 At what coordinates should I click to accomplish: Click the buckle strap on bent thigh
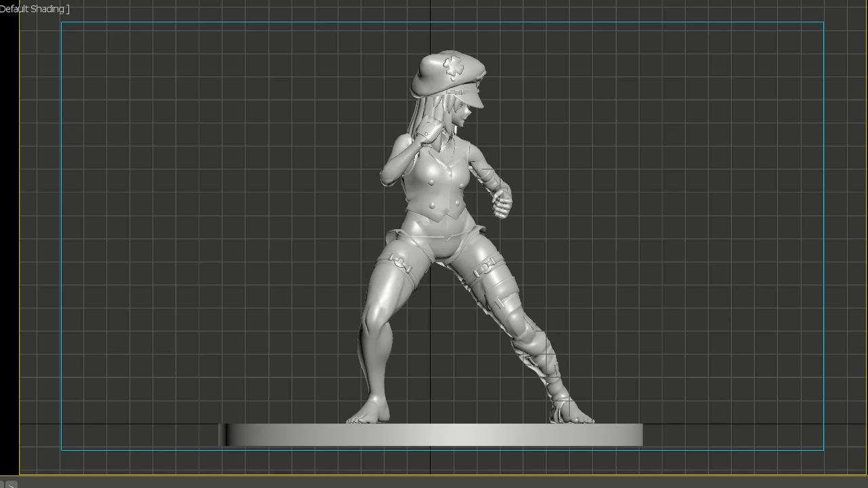tap(400, 264)
